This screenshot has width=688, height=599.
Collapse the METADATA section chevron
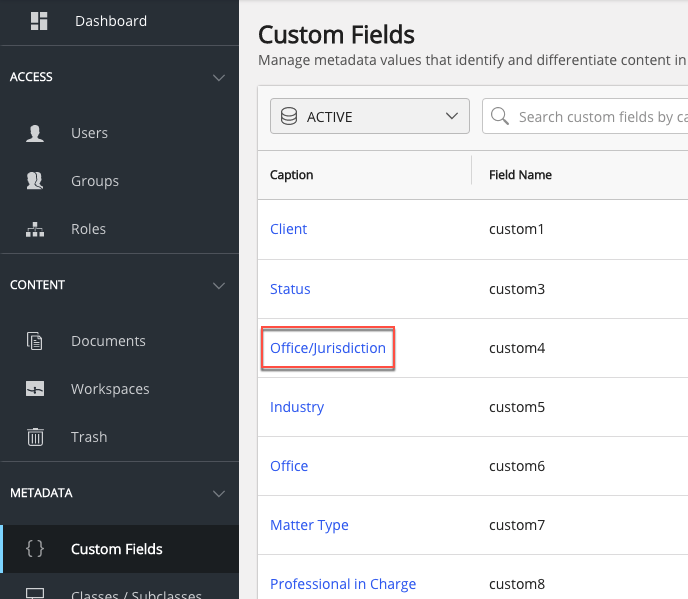pyautogui.click(x=220, y=493)
